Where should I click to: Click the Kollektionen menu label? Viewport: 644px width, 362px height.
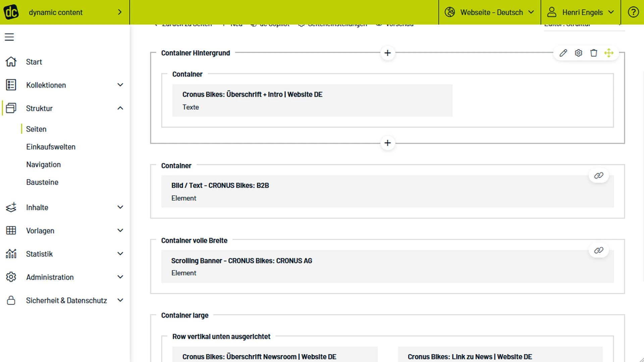[x=46, y=85]
